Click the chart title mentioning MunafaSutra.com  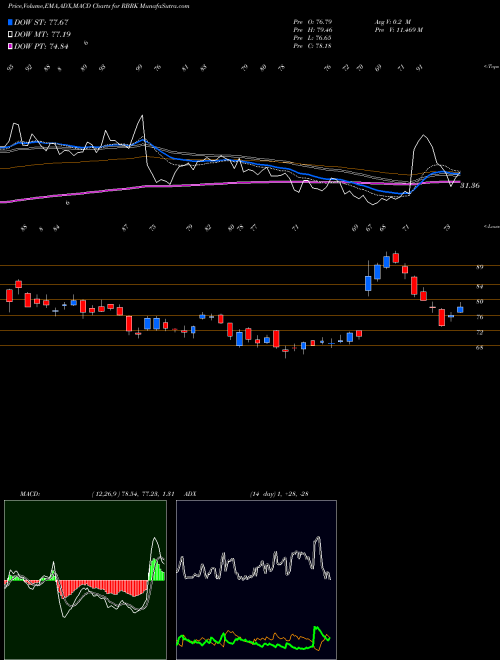(x=98, y=6)
